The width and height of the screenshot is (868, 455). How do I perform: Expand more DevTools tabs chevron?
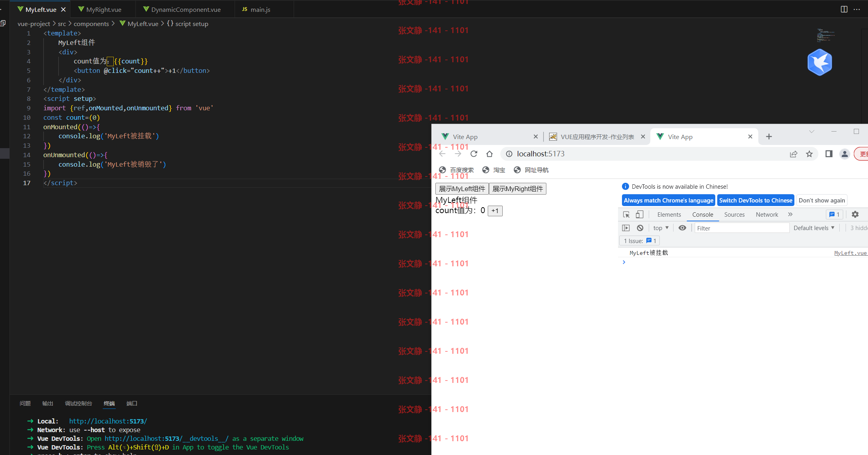coord(790,214)
